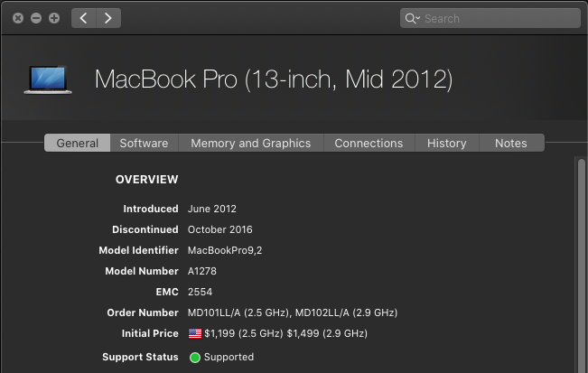588x373 pixels.
Task: Focus the Search text field
Action: (x=497, y=18)
